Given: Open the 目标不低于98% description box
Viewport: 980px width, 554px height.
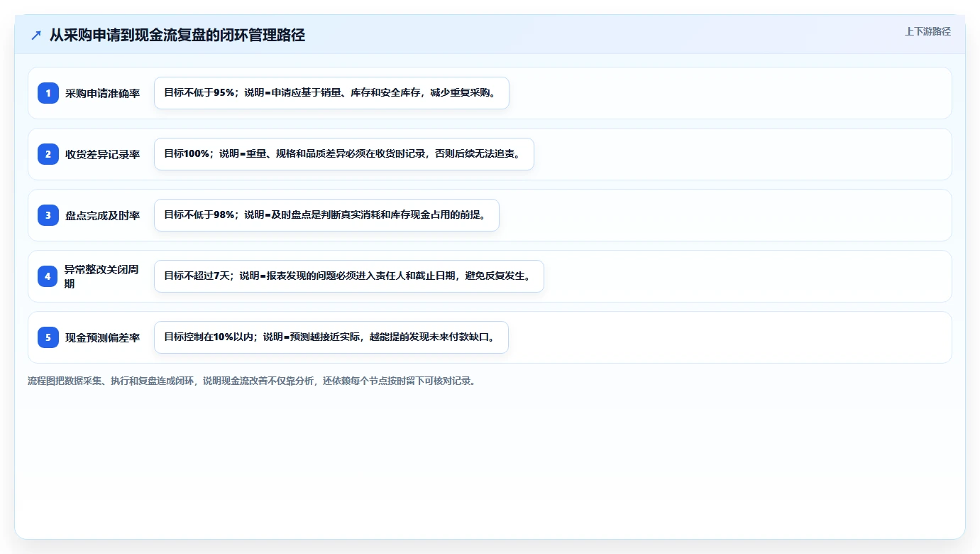Looking at the screenshot, I should coord(326,215).
